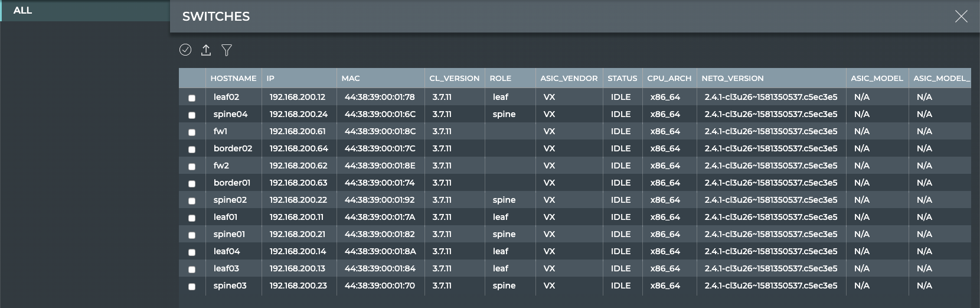This screenshot has width=980, height=308.
Task: Click the spine01 hostname cell
Action: tap(229, 234)
